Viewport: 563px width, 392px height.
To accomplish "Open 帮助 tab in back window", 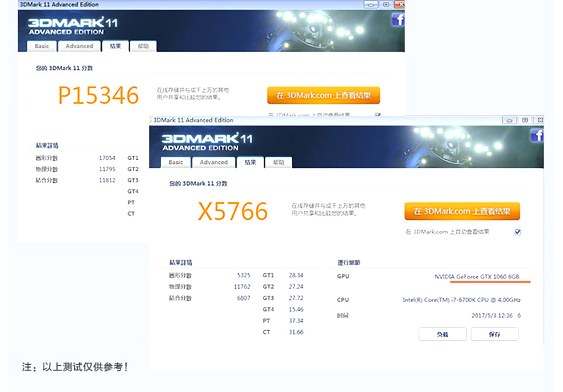I will (x=143, y=46).
